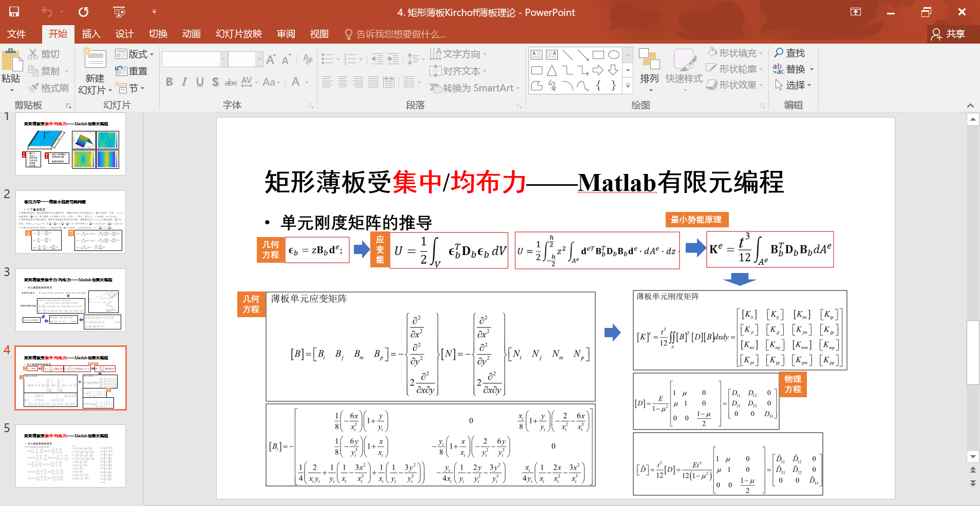This screenshot has width=980, height=506.
Task: Select the 格式刷 format painter
Action: click(x=48, y=88)
